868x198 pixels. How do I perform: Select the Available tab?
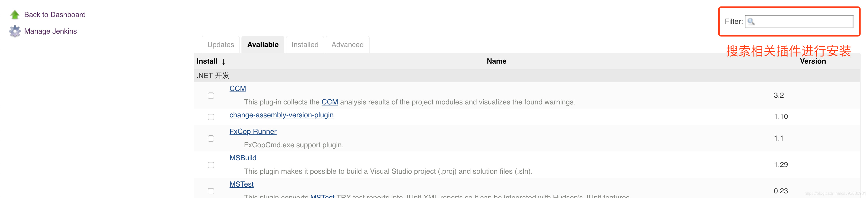[x=263, y=44]
